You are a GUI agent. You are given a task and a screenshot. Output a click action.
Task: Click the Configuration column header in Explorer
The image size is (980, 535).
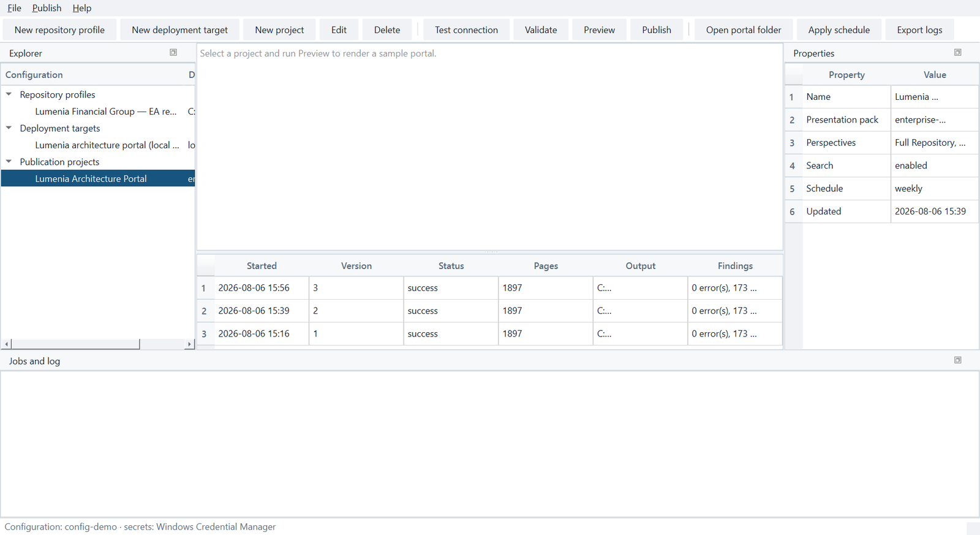92,75
